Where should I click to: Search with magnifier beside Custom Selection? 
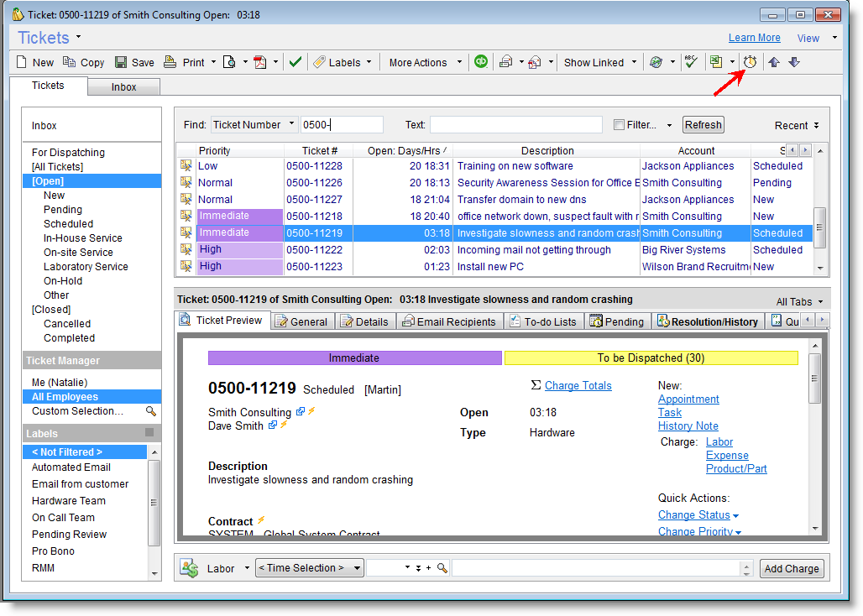coord(151,411)
